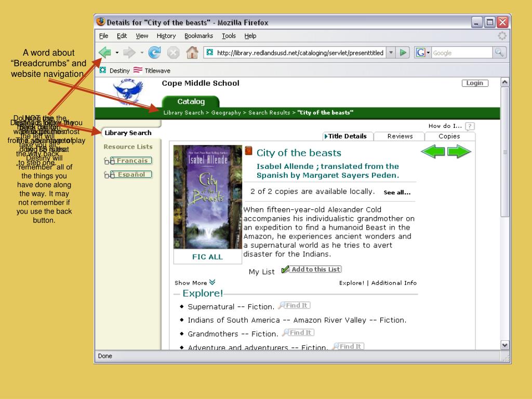Click the City of the Beasts cover image

(x=208, y=197)
